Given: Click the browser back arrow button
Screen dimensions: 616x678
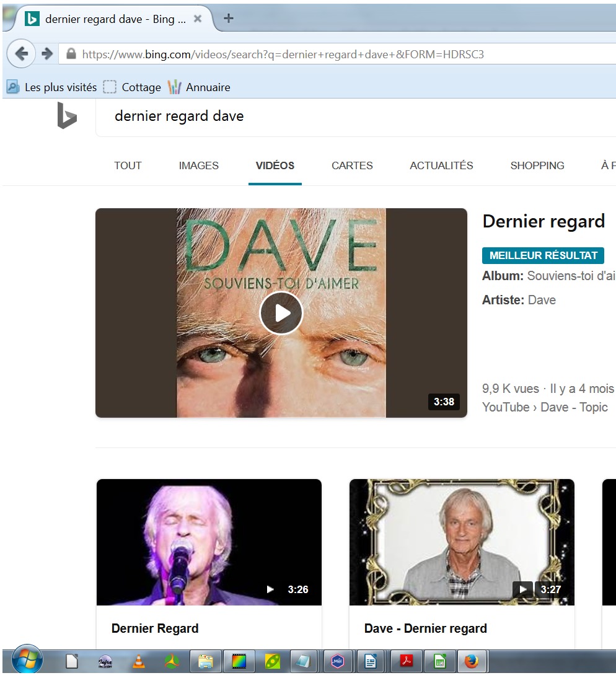Looking at the screenshot, I should pos(21,54).
